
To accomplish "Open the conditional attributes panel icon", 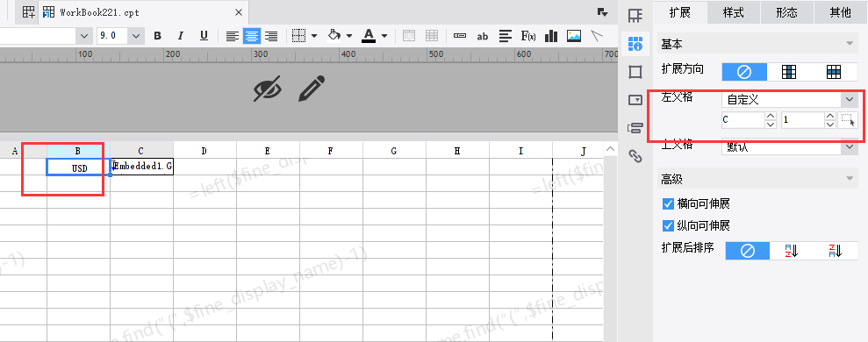I will [635, 128].
